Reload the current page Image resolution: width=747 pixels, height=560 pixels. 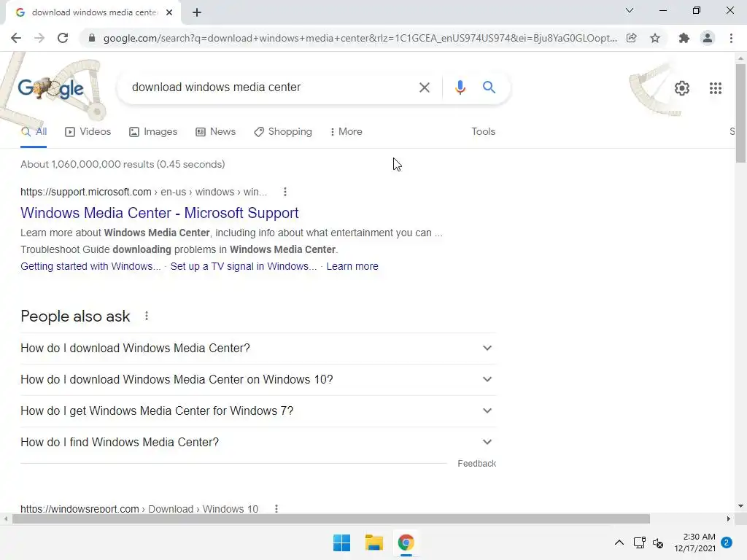click(x=63, y=38)
